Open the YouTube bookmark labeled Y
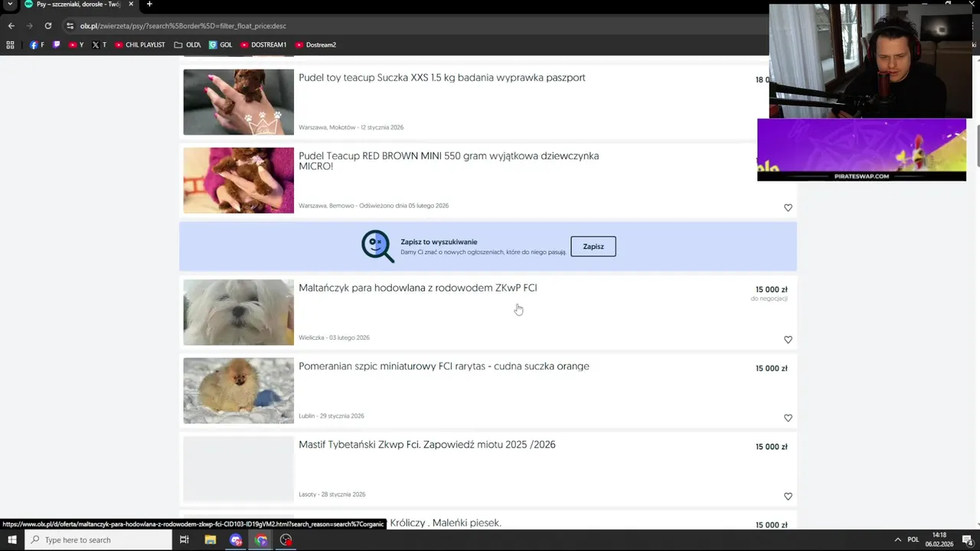Viewport: 980px width, 551px height. click(x=77, y=44)
